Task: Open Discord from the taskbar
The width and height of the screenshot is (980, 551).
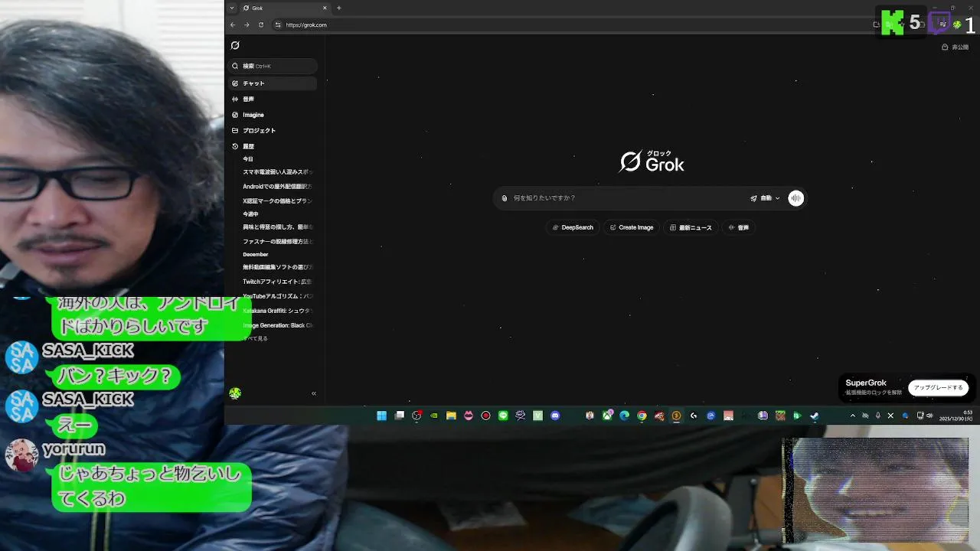Action: tap(555, 416)
